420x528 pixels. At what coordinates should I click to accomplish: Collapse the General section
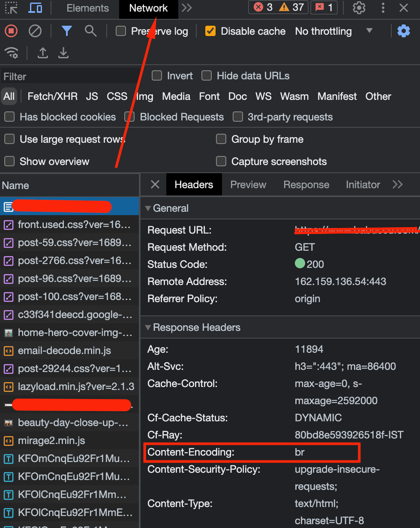coord(148,208)
